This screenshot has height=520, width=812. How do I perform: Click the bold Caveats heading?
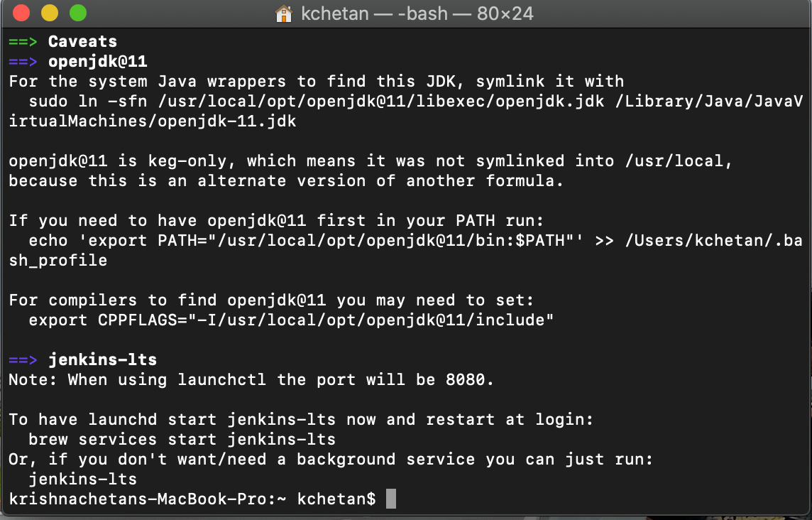point(83,41)
